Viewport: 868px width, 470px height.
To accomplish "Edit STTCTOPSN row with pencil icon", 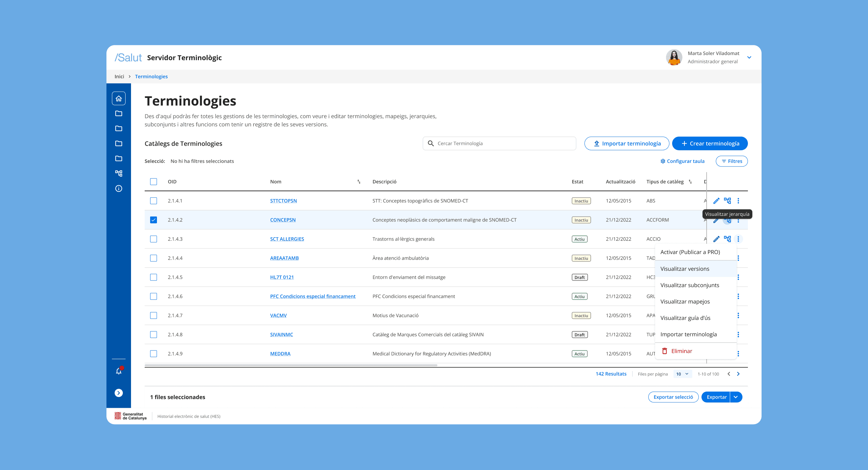I will [x=716, y=201].
